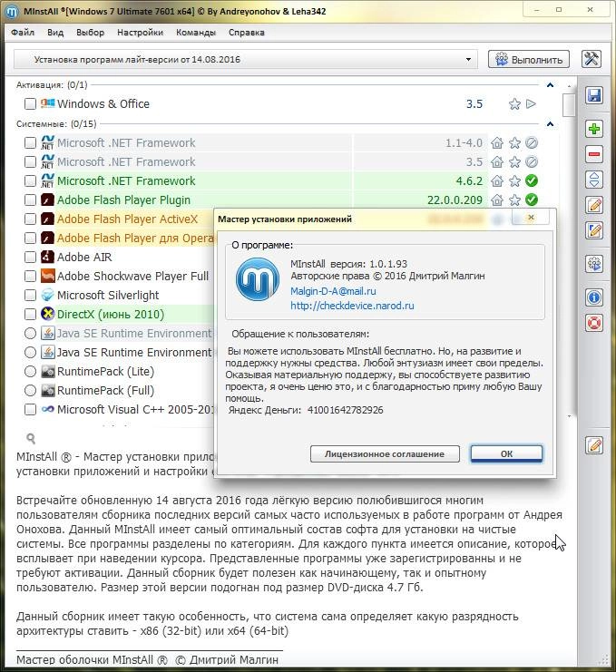Click the star icon for .NET Framework 4.6.2
The height and width of the screenshot is (672, 616).
(x=514, y=180)
